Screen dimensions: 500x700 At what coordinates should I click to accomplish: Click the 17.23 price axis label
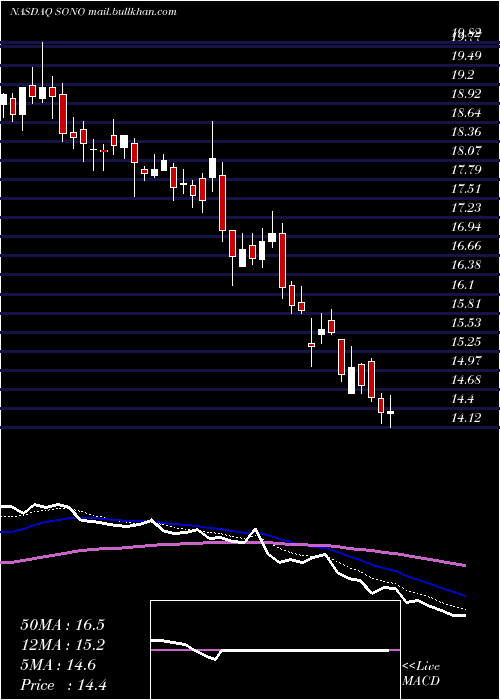466,208
